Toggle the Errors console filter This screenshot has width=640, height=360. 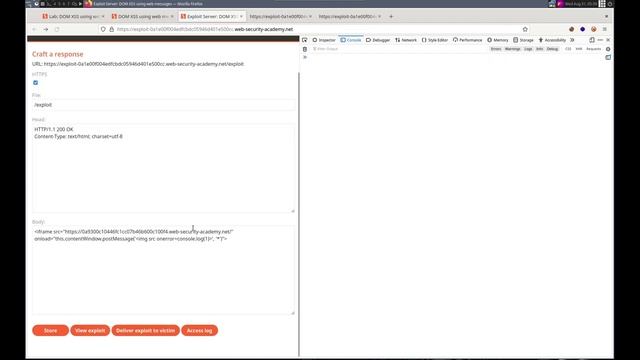tap(496, 49)
